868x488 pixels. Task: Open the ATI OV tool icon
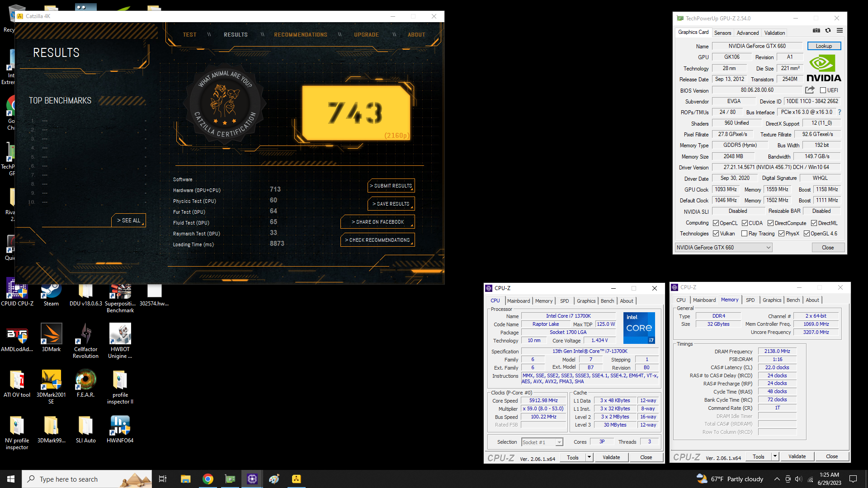point(17,384)
